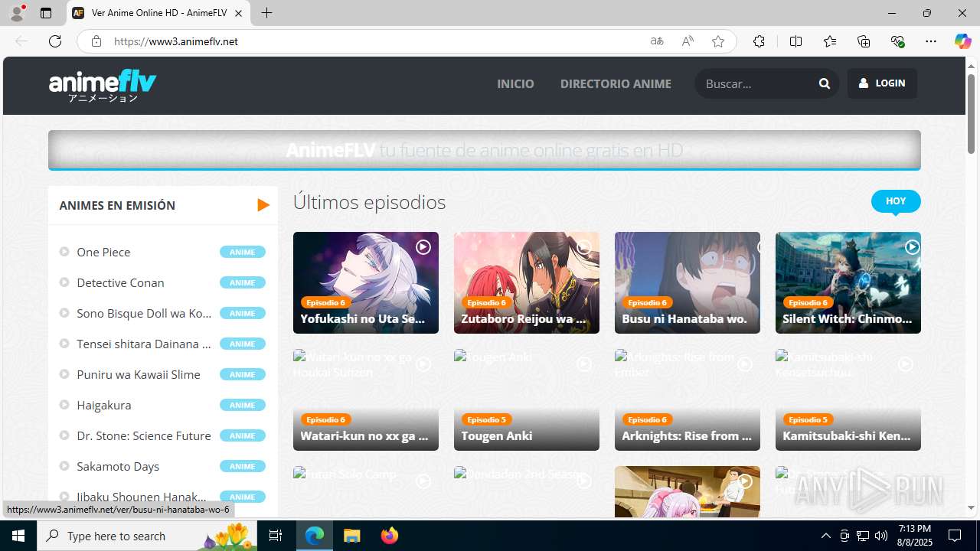Open Edge Settings and more menu
The width and height of the screenshot is (980, 551).
pos(931,41)
